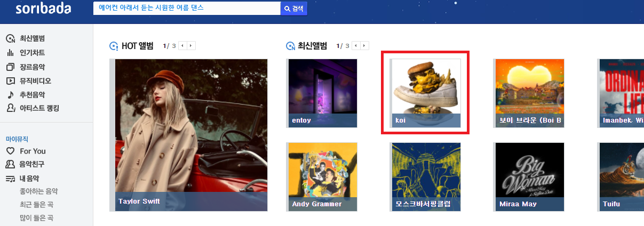Go to next HOT 앨범 page arrow
The image size is (644, 226).
tap(191, 46)
